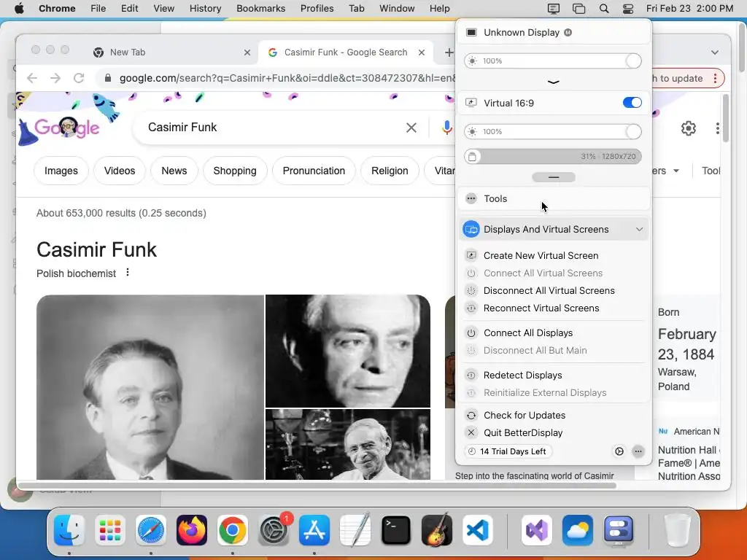Filter results by News

coord(174,171)
